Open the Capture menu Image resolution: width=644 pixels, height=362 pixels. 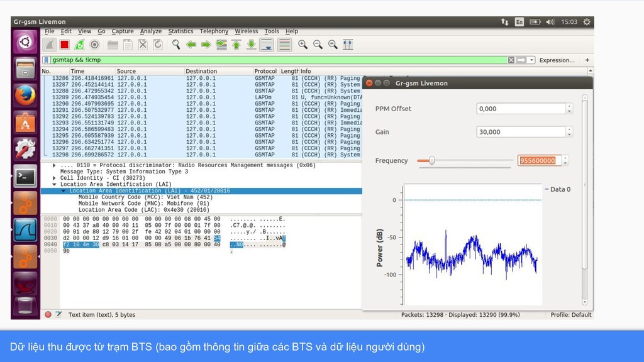tap(123, 31)
